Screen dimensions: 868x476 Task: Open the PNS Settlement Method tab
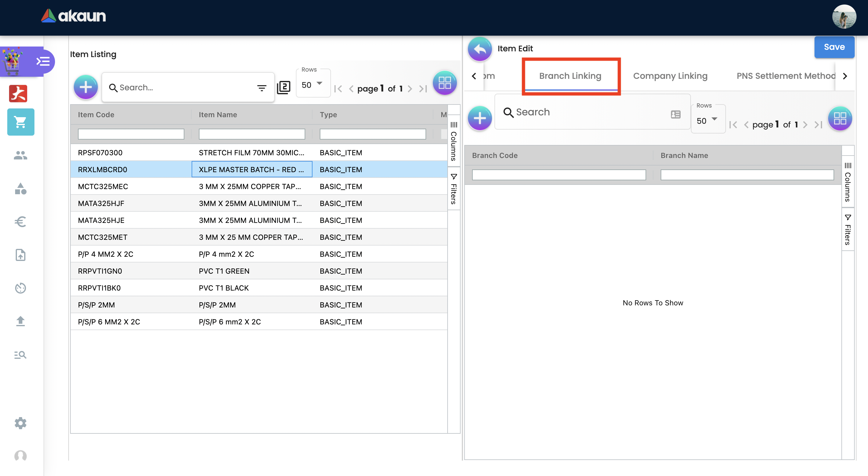point(785,76)
